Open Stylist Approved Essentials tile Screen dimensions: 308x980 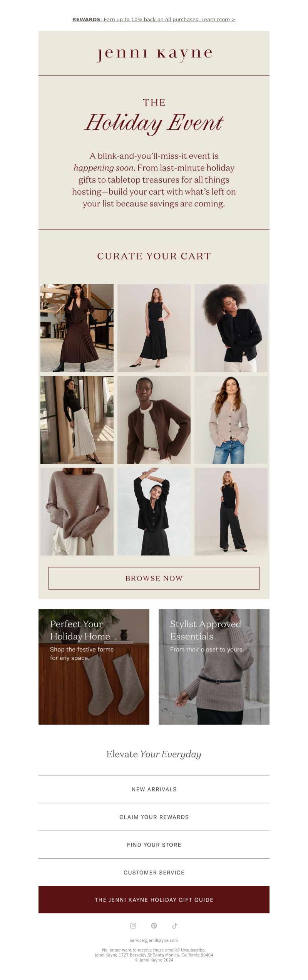(x=214, y=666)
